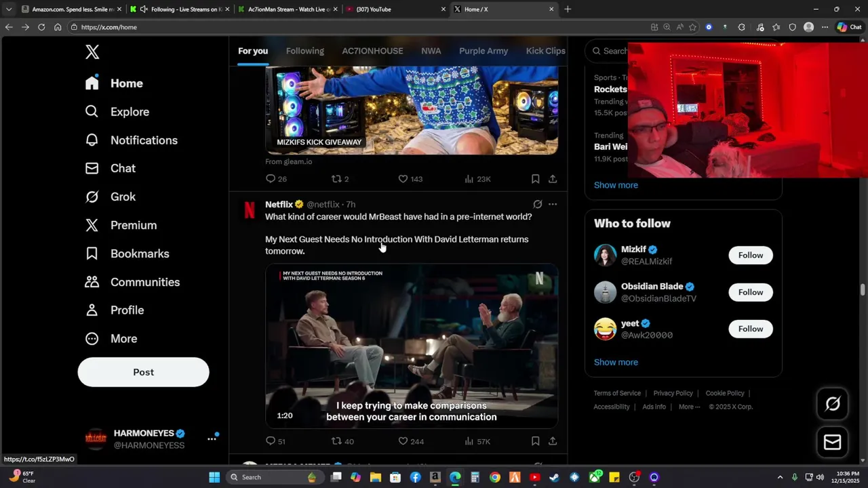Open Profile from the sidebar
This screenshot has width=868, height=488.
(x=115, y=310)
